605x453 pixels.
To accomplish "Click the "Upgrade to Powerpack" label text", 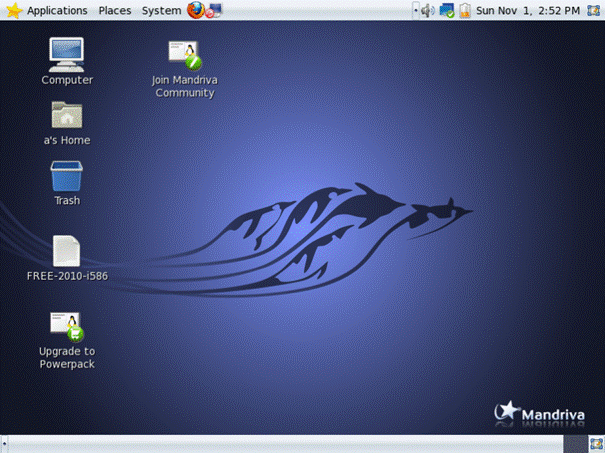I will coord(67,358).
